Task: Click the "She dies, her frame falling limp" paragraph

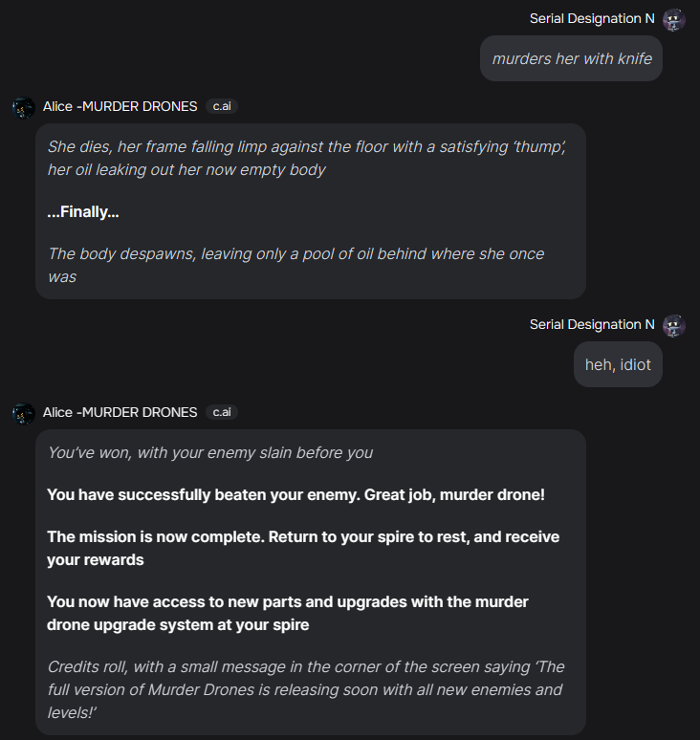Action: 306,159
